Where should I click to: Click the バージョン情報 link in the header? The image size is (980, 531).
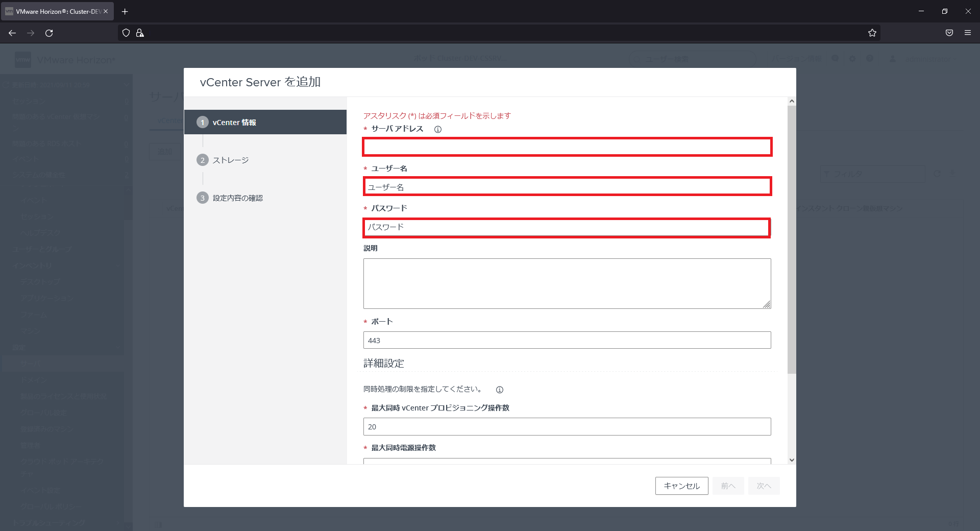point(798,58)
